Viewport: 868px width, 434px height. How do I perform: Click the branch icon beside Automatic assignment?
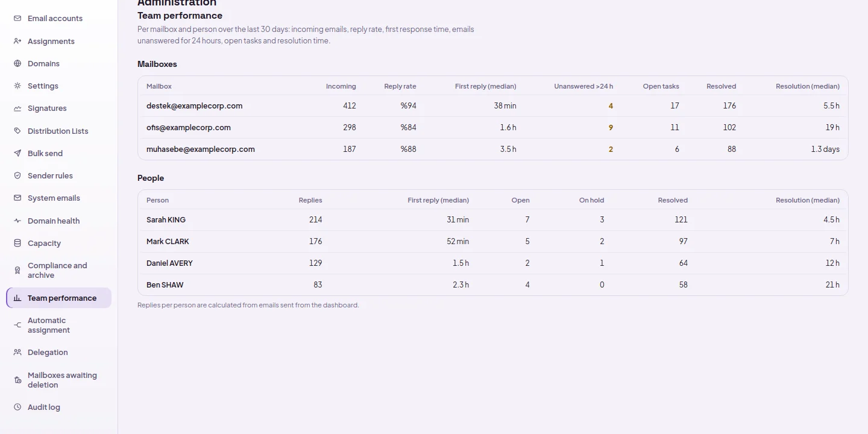(x=17, y=325)
